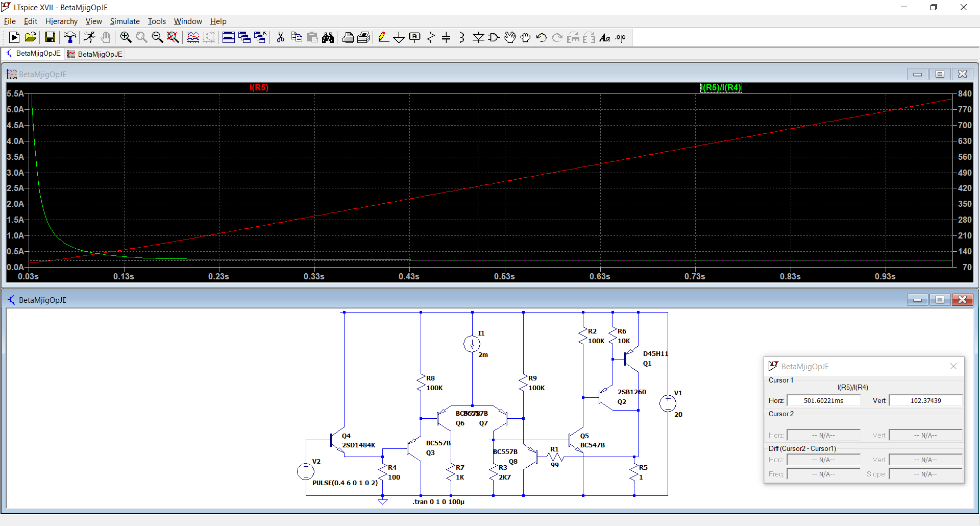This screenshot has width=980, height=526.
Task: Click the Pan magnifier icon
Action: point(141,37)
